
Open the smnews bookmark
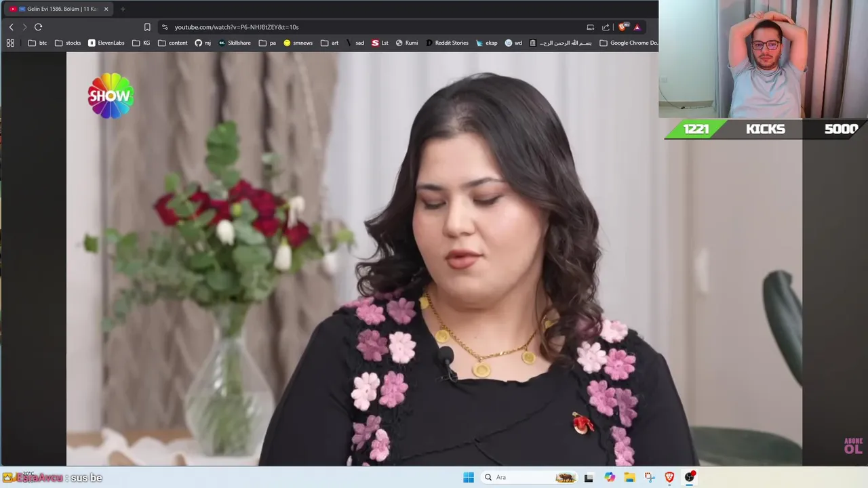298,43
